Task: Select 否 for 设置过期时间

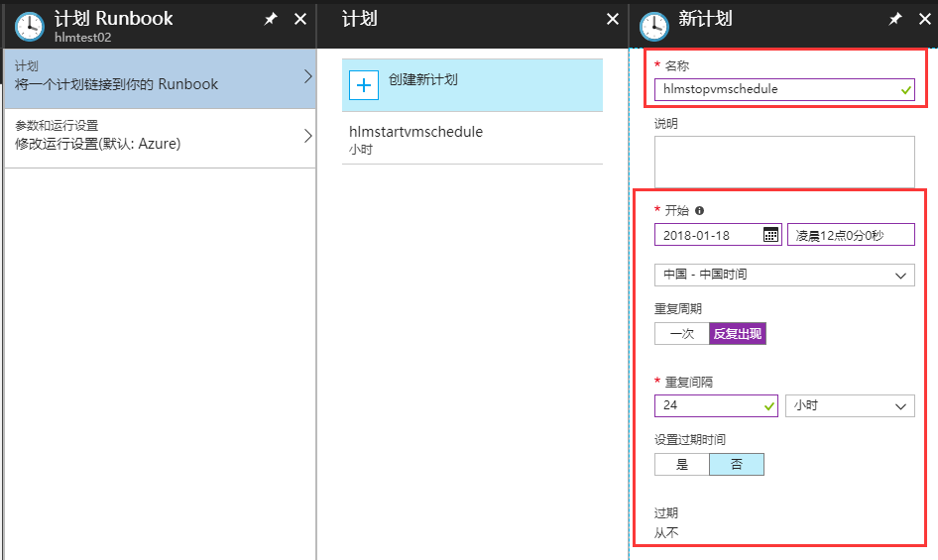Action: 737,464
